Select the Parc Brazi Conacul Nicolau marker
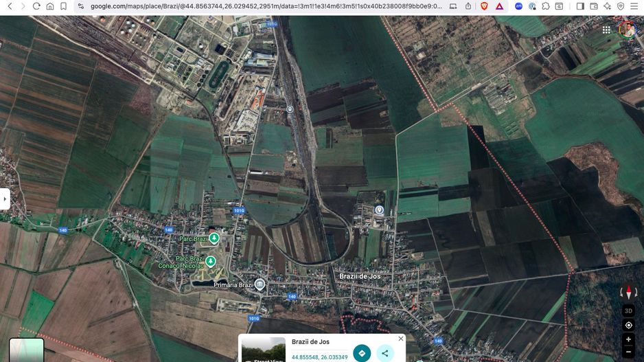Image resolution: width=644 pixels, height=362 pixels. coord(211,261)
